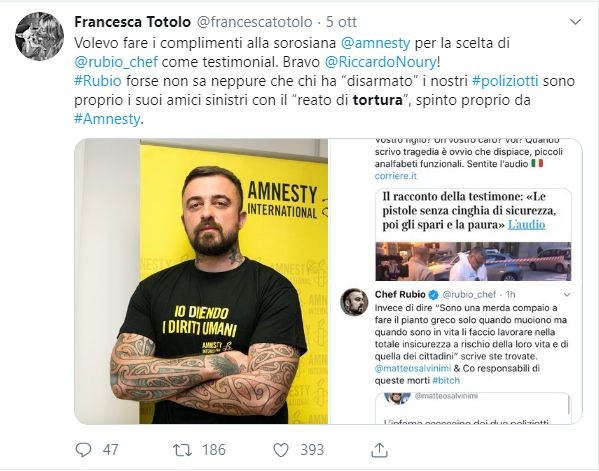Open the @rubio_chef mention link
This screenshot has width=599, height=471.
tap(116, 62)
